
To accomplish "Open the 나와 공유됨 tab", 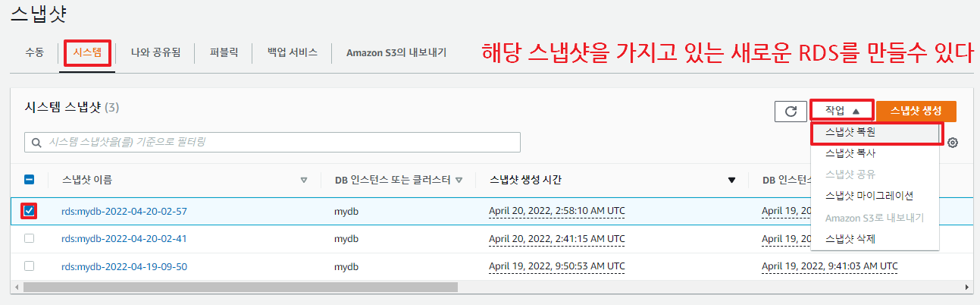I will pos(155,53).
